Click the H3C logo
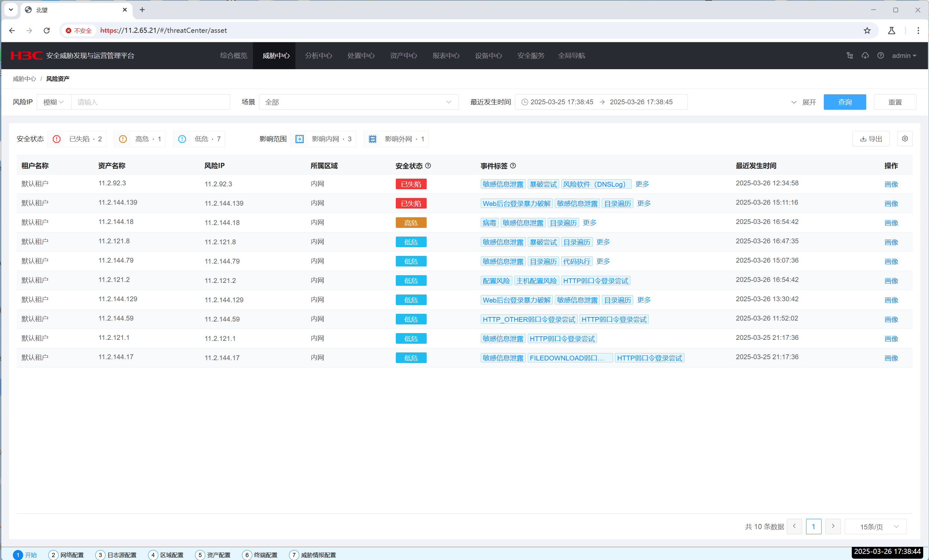 pos(26,55)
